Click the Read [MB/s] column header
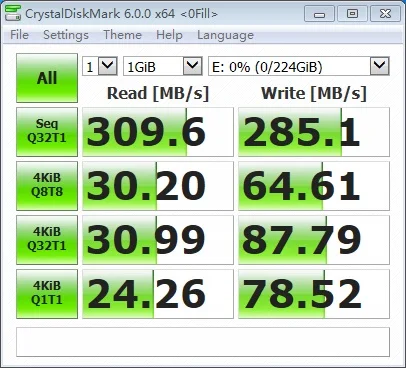 pos(158,93)
